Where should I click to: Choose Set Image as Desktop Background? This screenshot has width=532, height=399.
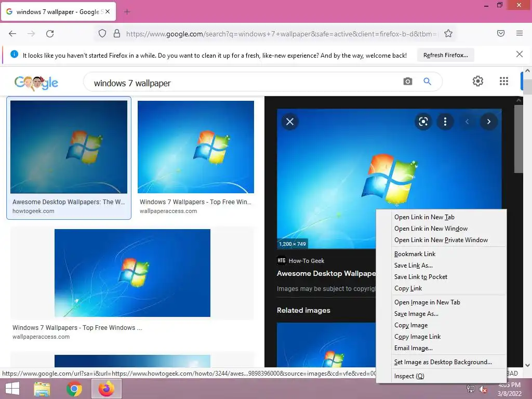pos(443,362)
